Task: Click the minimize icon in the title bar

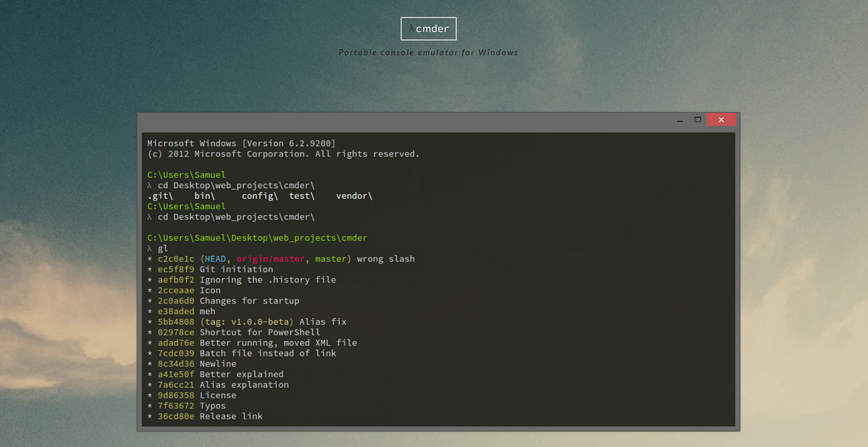Action: pos(678,120)
